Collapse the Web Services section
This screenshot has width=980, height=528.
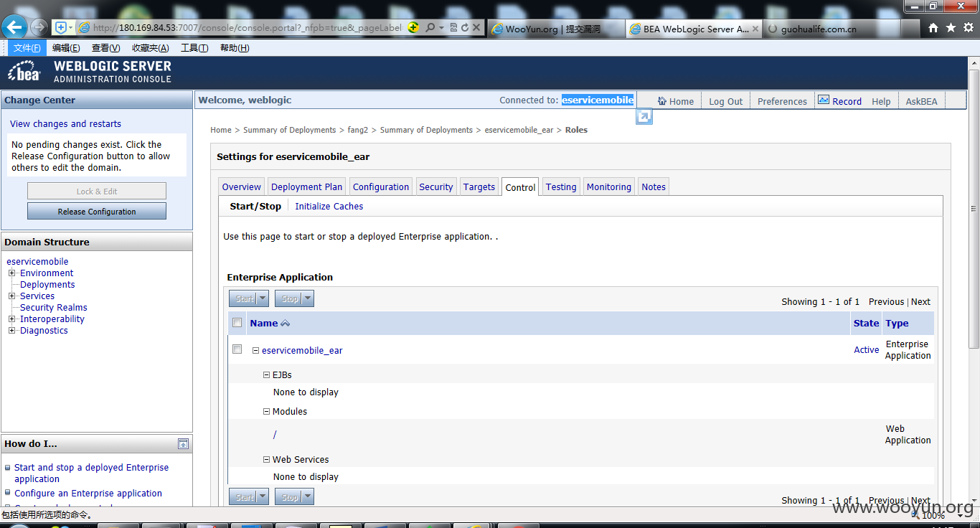point(267,460)
